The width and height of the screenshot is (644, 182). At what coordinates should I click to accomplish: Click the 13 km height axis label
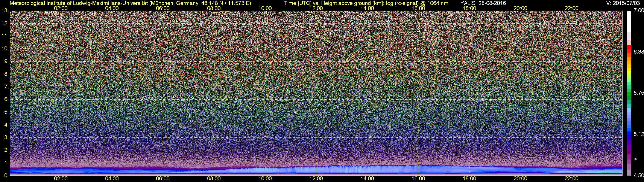coord(5,11)
